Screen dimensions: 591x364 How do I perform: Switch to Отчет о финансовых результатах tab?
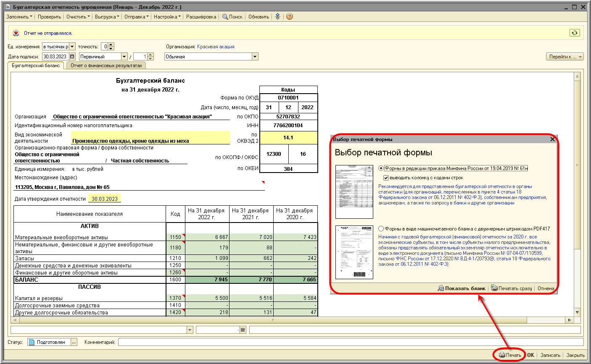point(106,65)
